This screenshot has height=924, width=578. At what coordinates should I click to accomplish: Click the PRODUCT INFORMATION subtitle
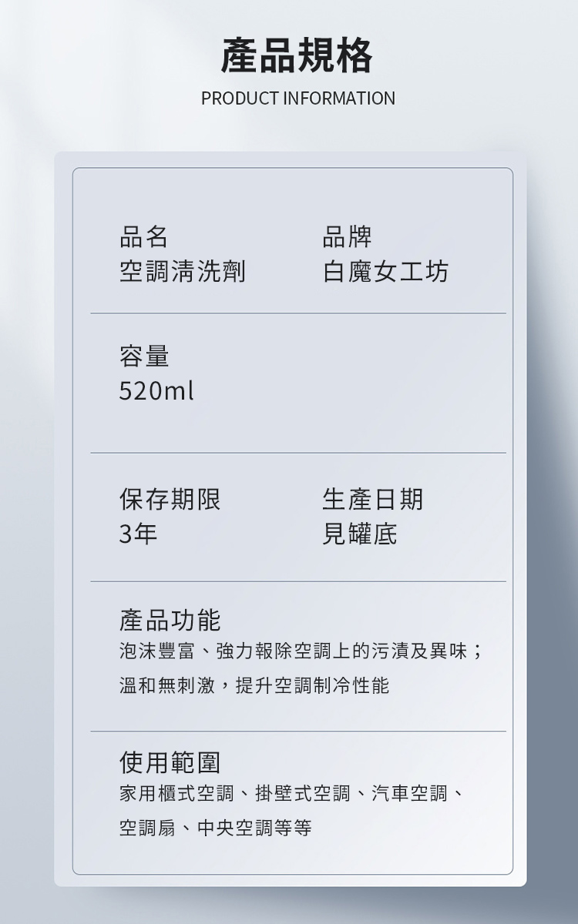point(297,99)
